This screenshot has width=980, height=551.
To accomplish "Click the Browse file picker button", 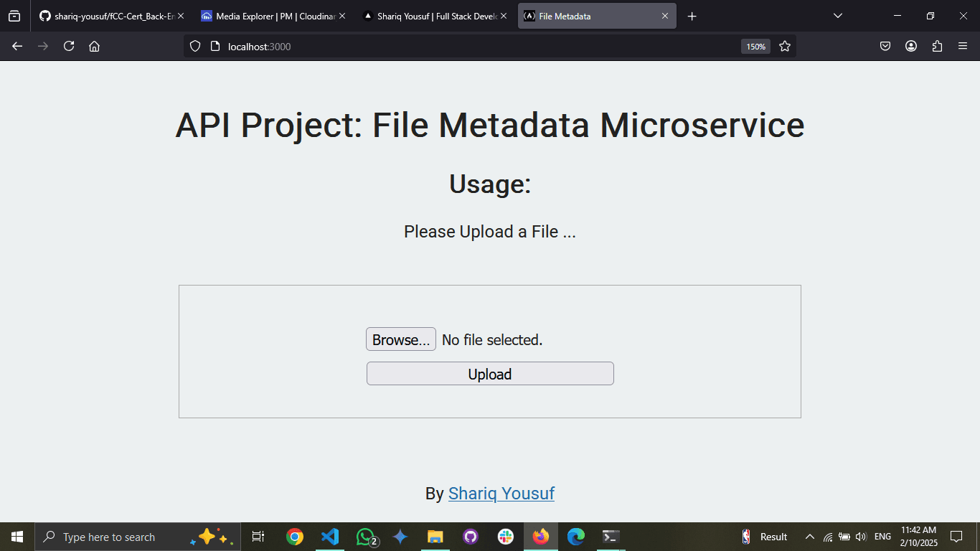I will pos(400,339).
